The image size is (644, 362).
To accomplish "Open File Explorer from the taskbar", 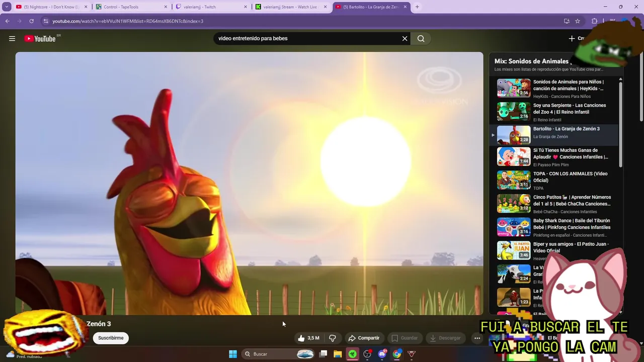I will [x=338, y=354].
